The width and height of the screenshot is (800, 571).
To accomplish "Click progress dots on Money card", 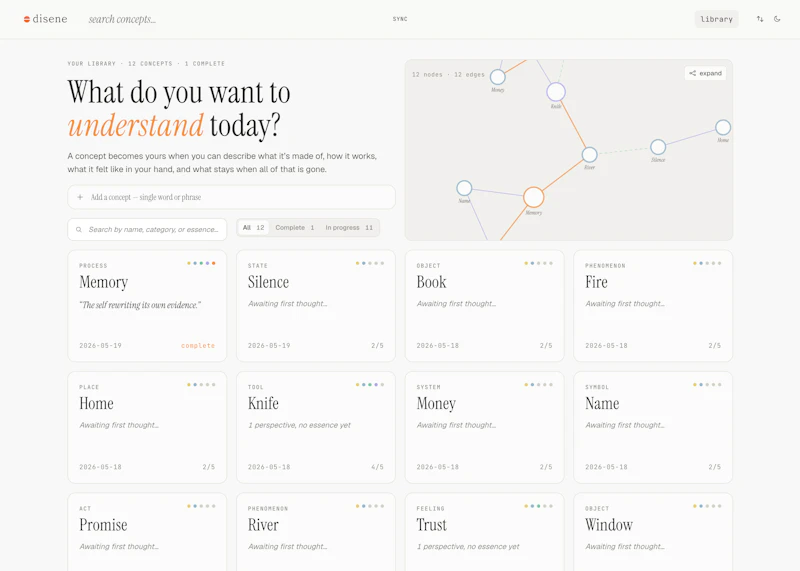I will coord(538,385).
